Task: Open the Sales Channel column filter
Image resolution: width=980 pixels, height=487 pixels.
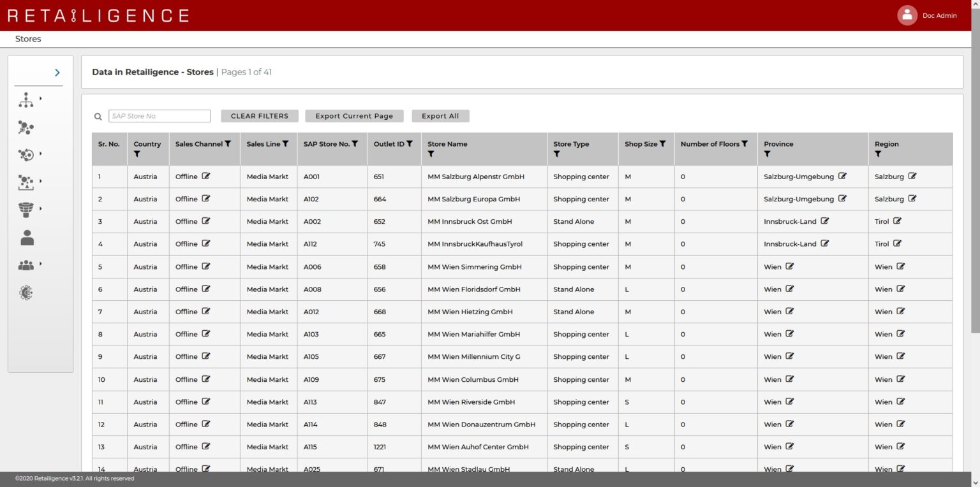Action: (x=228, y=143)
